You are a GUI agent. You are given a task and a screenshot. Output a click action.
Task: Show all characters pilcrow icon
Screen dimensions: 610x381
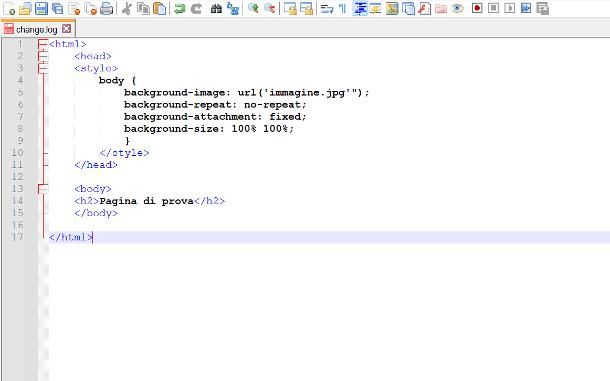(343, 9)
